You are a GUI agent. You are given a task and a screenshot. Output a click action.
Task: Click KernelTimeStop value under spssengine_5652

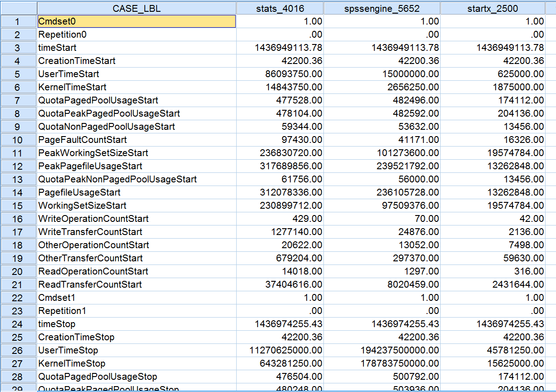[x=382, y=363]
